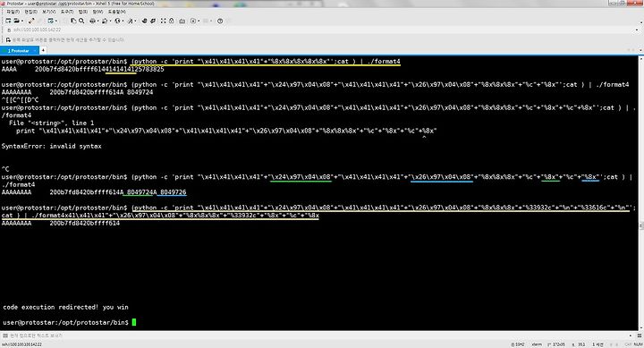Click the 172x35 terminal size indicator
The height and width of the screenshot is (348, 644).
tap(556, 344)
